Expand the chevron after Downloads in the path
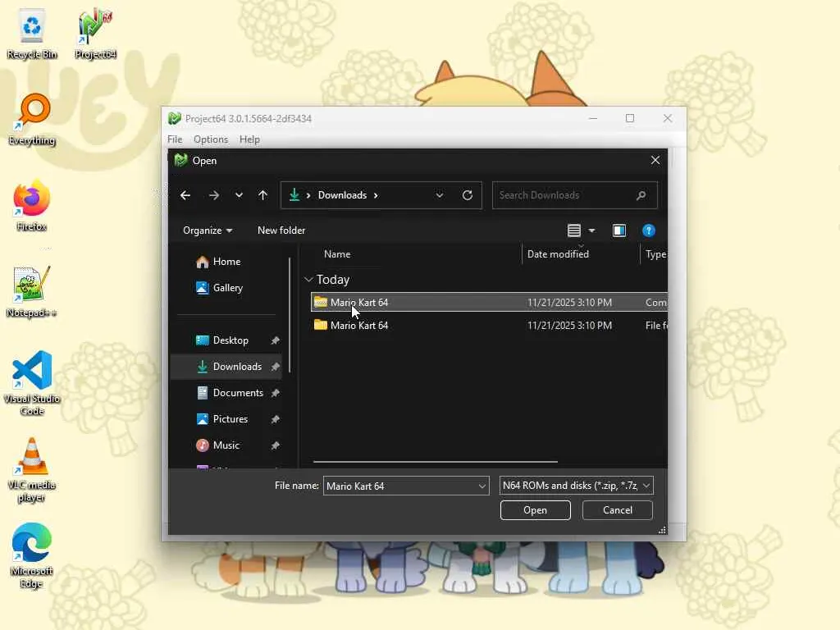The height and width of the screenshot is (630, 840). tap(376, 195)
